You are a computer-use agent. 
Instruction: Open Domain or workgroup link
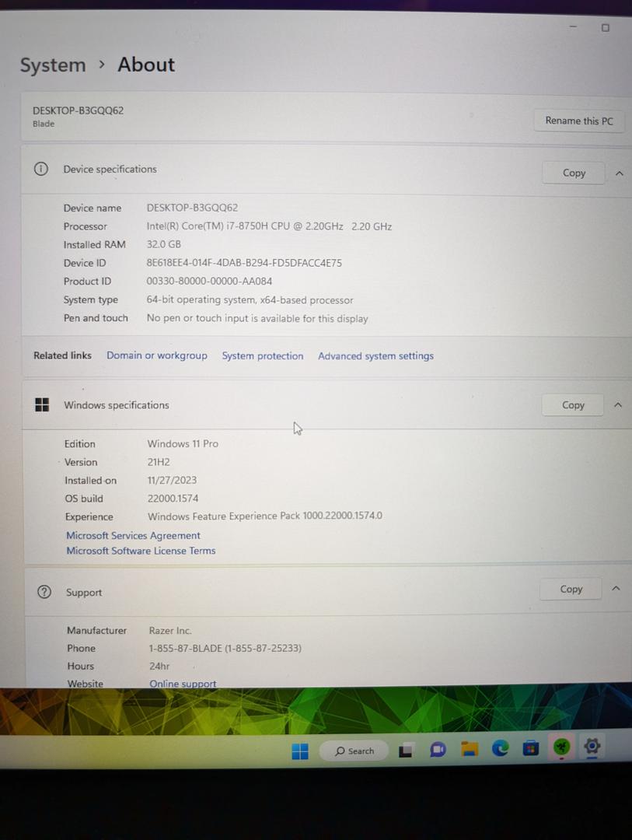click(x=157, y=355)
